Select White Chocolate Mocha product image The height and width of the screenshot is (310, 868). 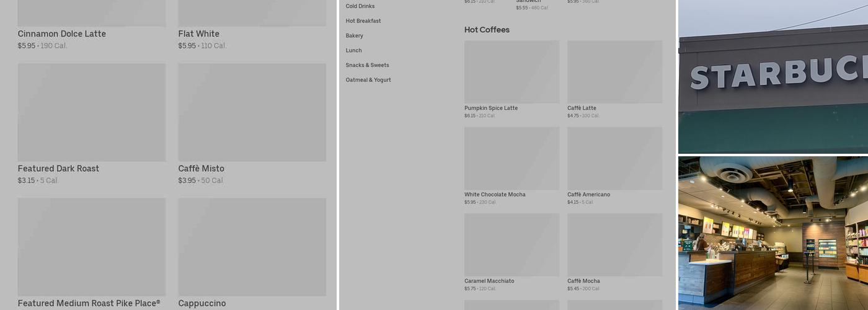511,159
